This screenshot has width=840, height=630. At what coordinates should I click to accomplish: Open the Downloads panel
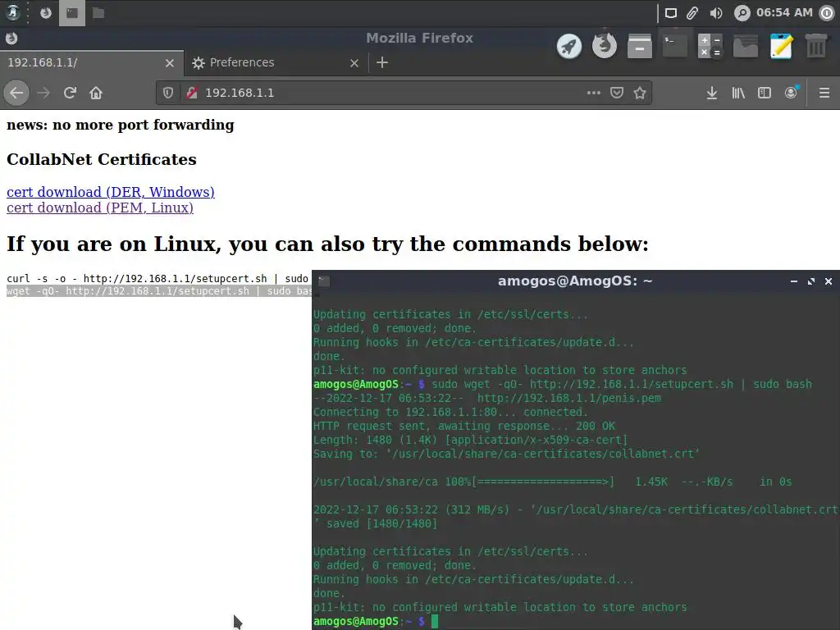click(711, 93)
